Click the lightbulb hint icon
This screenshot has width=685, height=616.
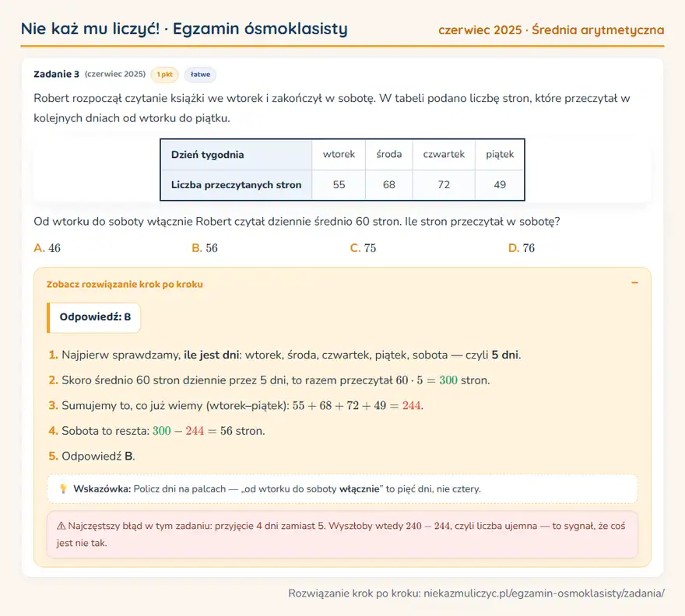[63, 488]
